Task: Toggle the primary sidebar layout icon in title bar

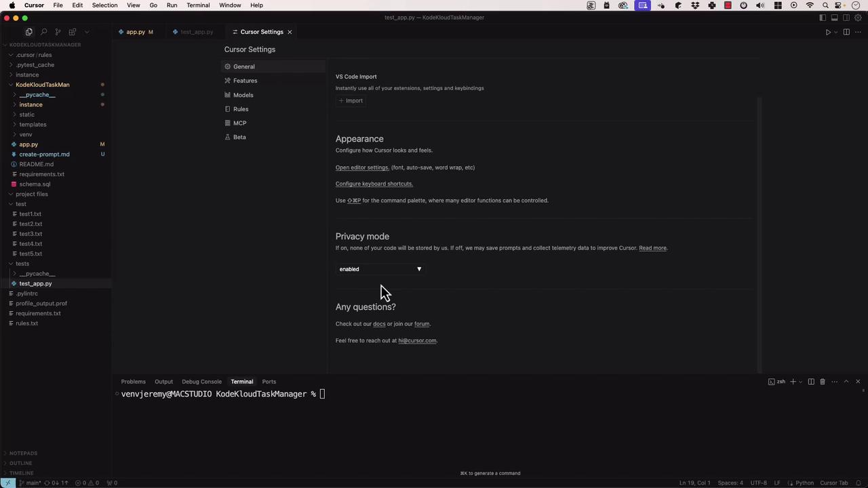Action: click(823, 18)
